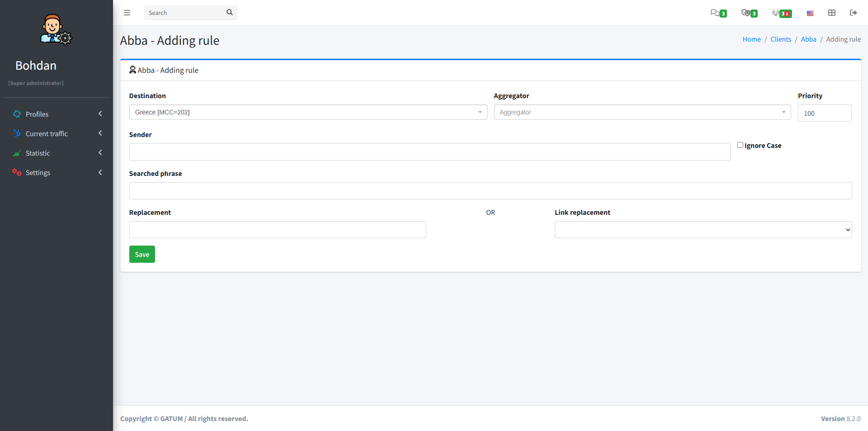Click the hamburger sidebar toggle icon
The height and width of the screenshot is (431, 868).
click(127, 13)
